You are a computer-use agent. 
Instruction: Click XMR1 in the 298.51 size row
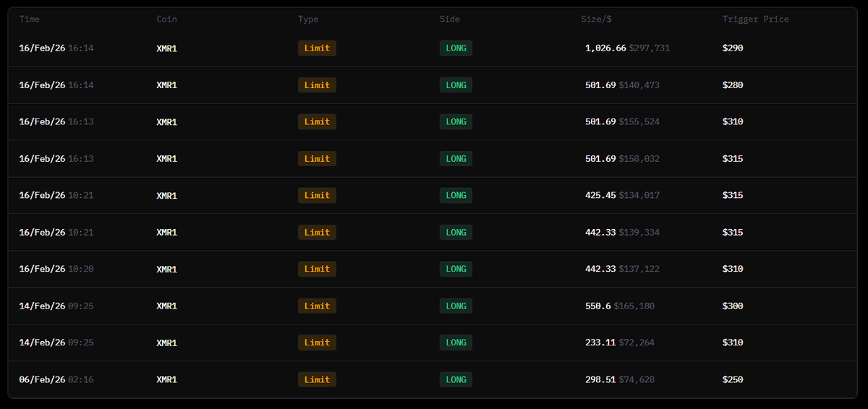166,379
